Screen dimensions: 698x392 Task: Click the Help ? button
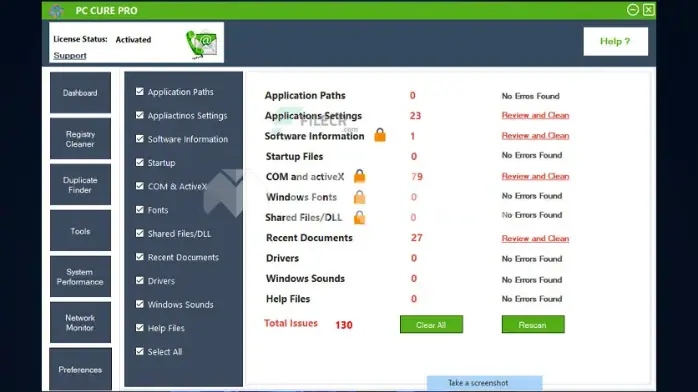(x=616, y=41)
